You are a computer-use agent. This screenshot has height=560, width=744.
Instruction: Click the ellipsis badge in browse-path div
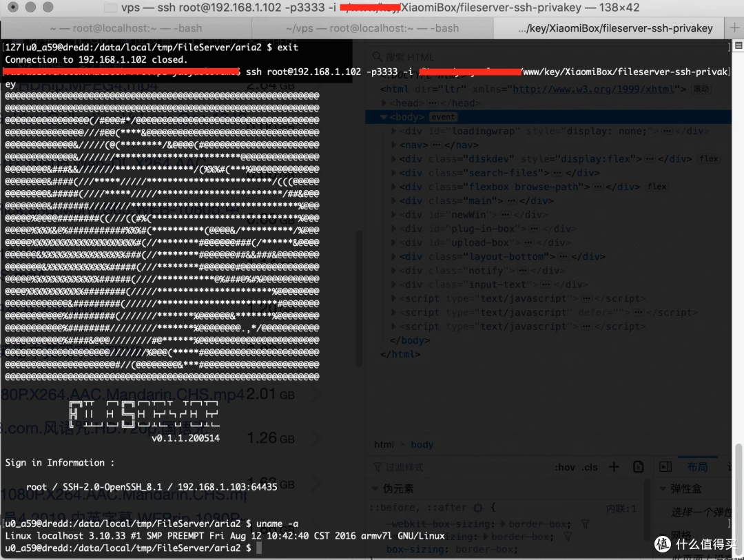(x=598, y=187)
